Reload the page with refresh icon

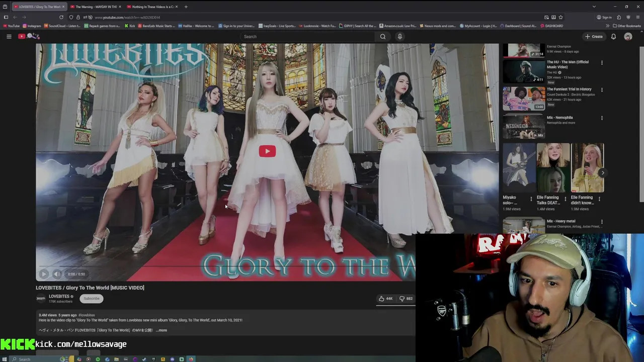pyautogui.click(x=61, y=17)
